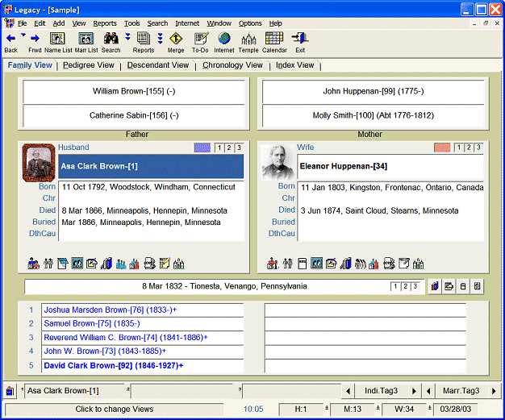Navigate to father William Brown-[155]
Image resolution: width=505 pixels, height=420 pixels.
tap(136, 92)
